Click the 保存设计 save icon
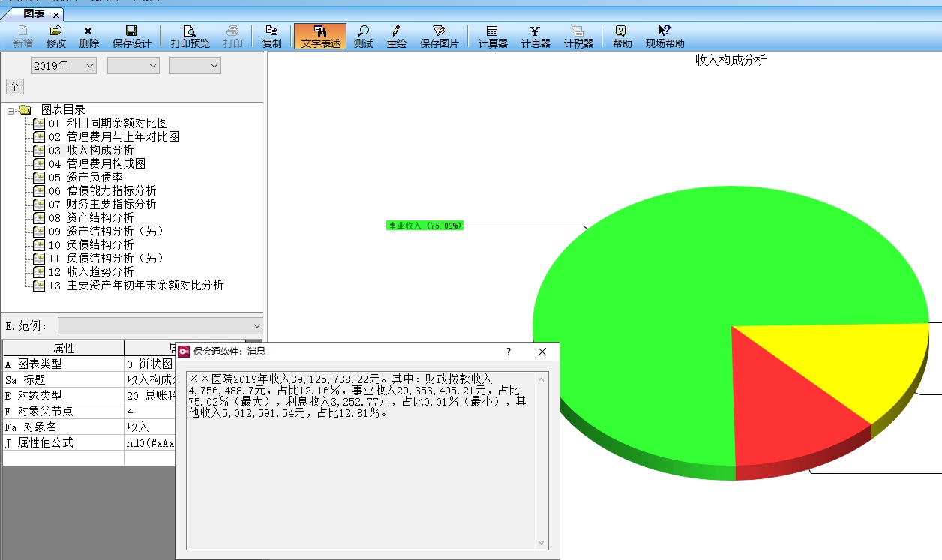This screenshot has width=942, height=560. [x=131, y=36]
